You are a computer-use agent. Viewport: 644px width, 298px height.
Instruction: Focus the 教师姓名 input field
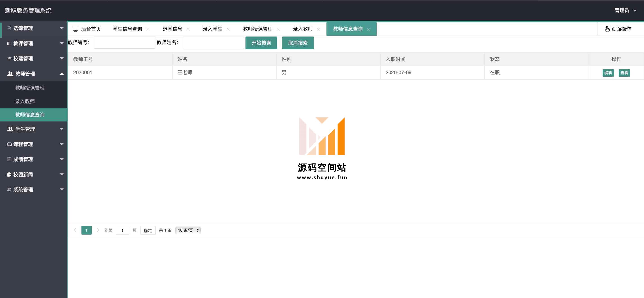coord(213,43)
